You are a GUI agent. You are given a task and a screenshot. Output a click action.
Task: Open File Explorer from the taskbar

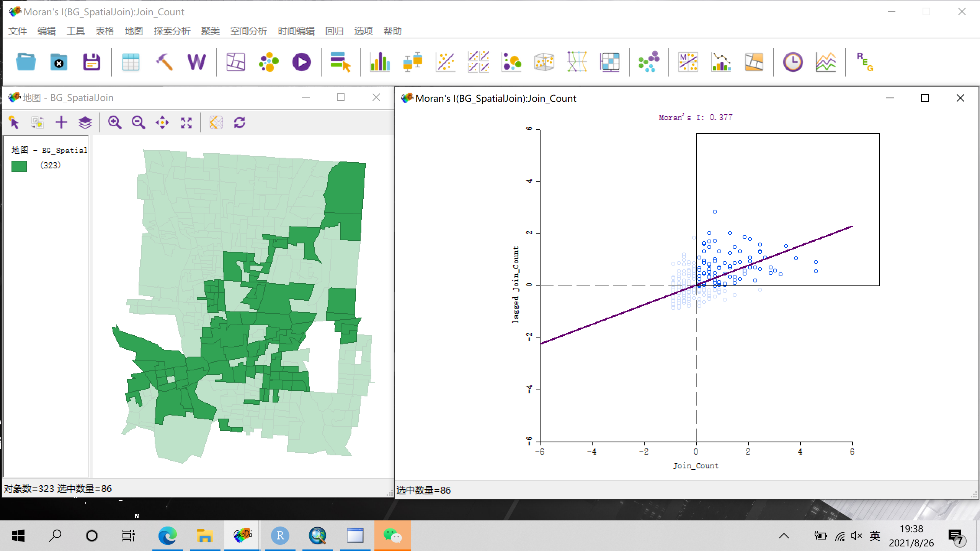coord(205,536)
